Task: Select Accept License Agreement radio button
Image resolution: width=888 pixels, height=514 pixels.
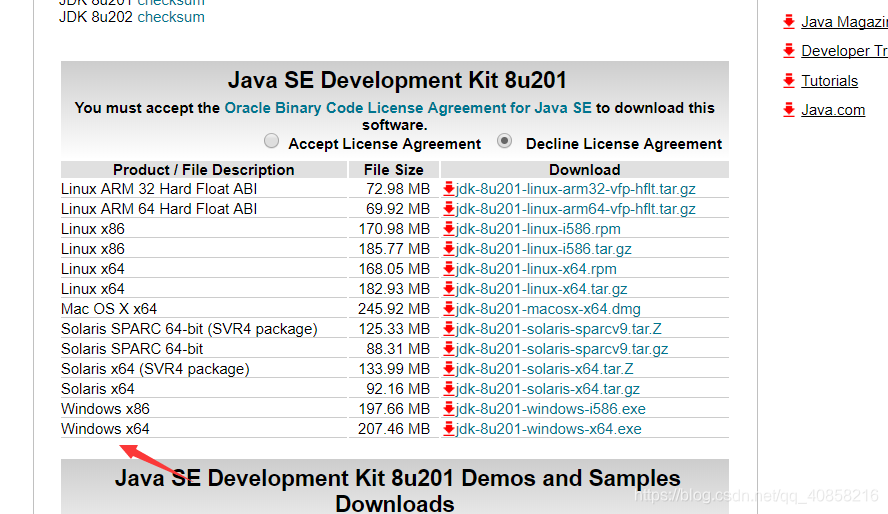Action: (x=271, y=141)
